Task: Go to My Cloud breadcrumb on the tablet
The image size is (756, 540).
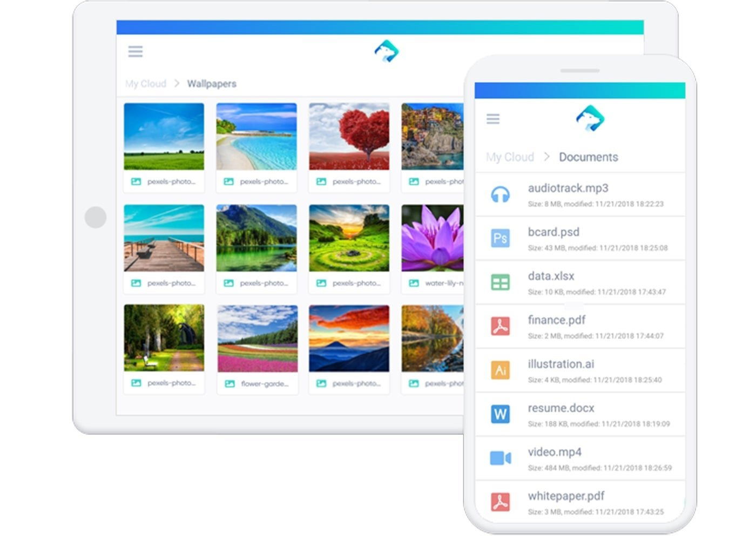Action: [x=146, y=84]
